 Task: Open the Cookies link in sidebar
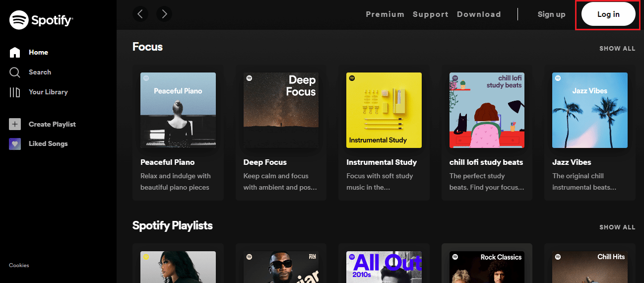click(x=19, y=266)
